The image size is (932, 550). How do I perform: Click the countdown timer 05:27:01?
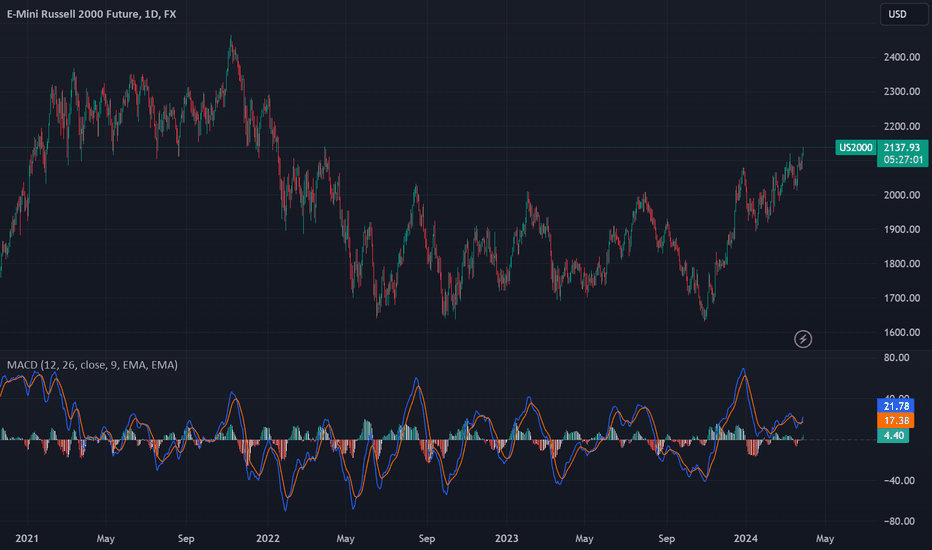(x=903, y=159)
